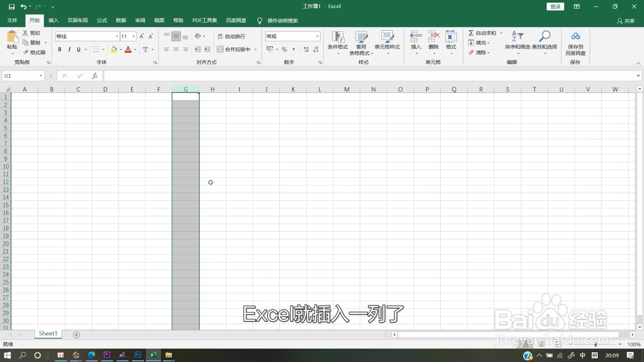Image resolution: width=644 pixels, height=362 pixels.
Task: Decrease font size icon
Action: pyautogui.click(x=151, y=36)
